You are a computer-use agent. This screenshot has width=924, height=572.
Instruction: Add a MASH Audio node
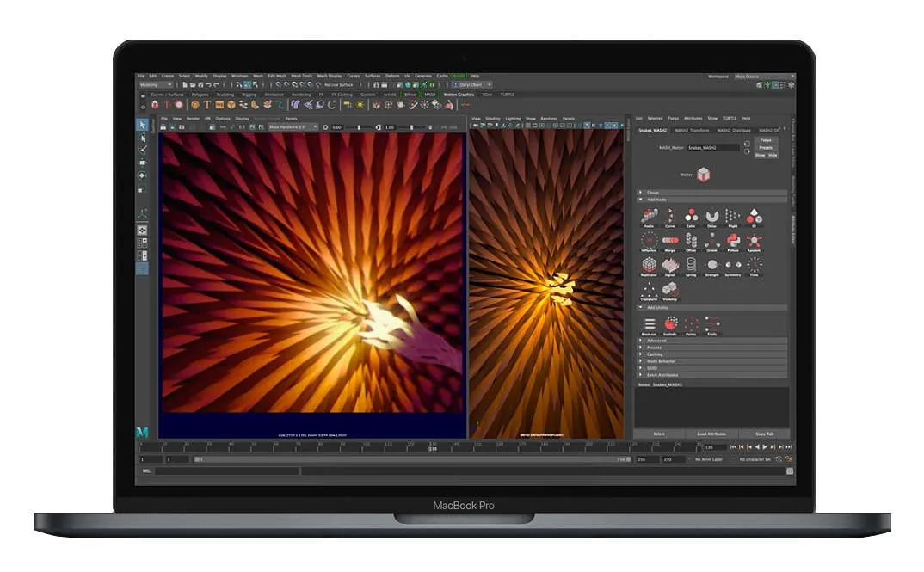click(x=649, y=216)
